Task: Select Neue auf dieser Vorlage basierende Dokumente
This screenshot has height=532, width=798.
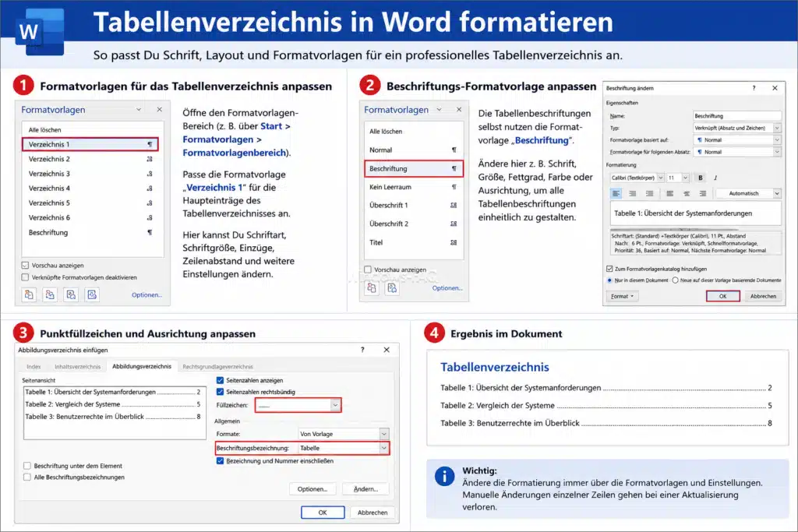Action: [676, 280]
